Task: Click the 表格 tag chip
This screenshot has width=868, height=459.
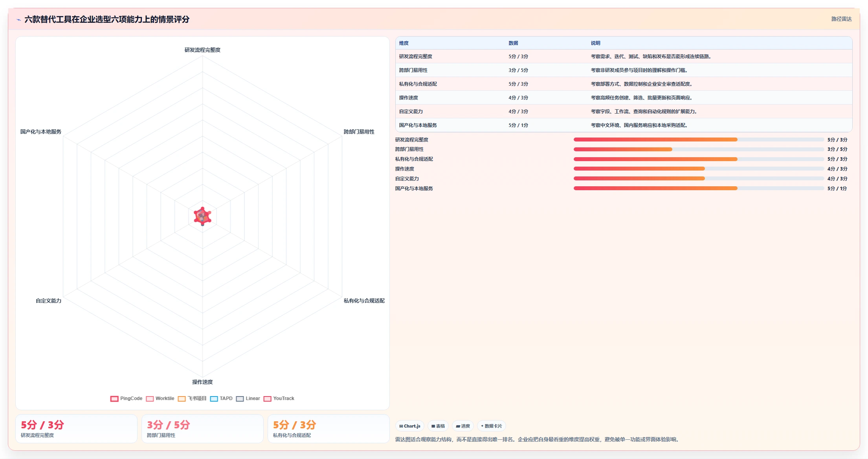Action: coord(438,426)
